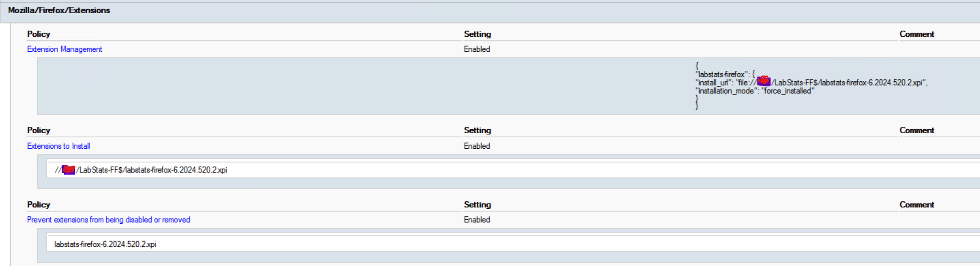Click the red redaction icon in install_url line
This screenshot has width=980, height=266.
pyautogui.click(x=764, y=81)
